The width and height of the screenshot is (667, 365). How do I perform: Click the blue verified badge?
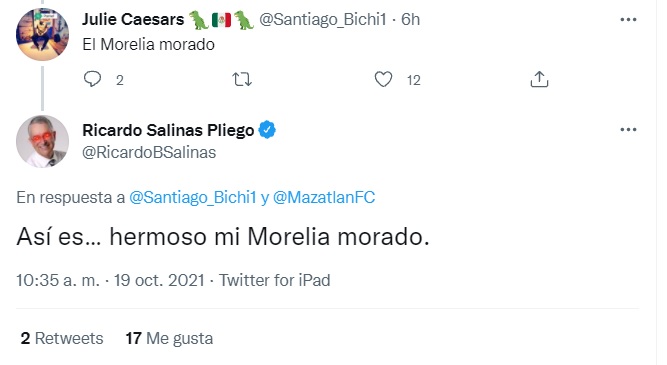pos(267,130)
